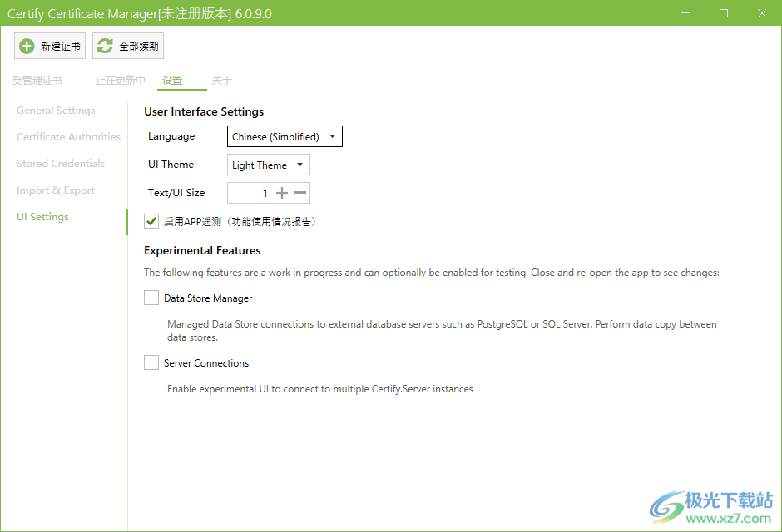Image resolution: width=782 pixels, height=532 pixels.
Task: Click the User Interface Settings heading
Action: tap(204, 111)
